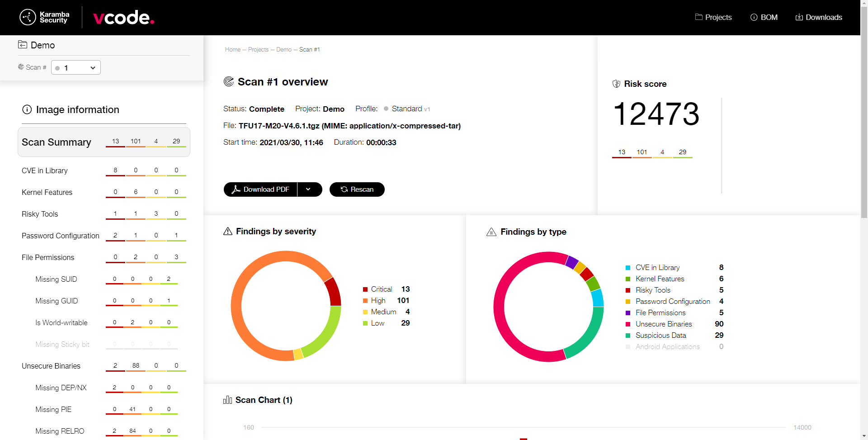Trigger a Rescan of the scan

(x=357, y=189)
